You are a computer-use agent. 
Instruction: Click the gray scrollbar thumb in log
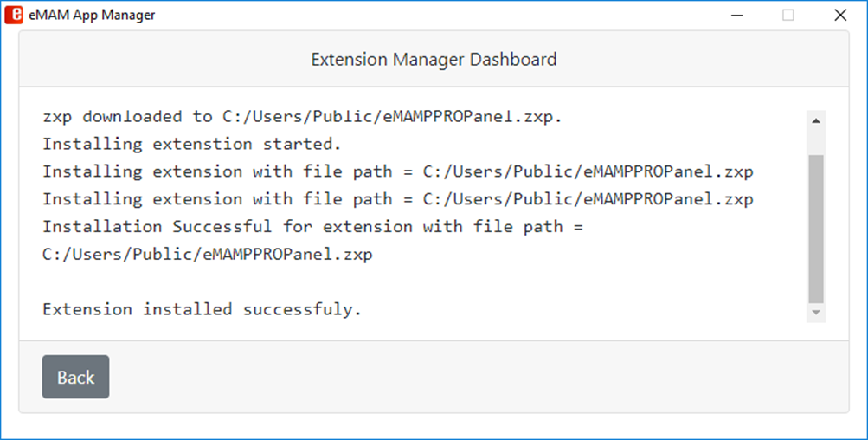click(816, 229)
